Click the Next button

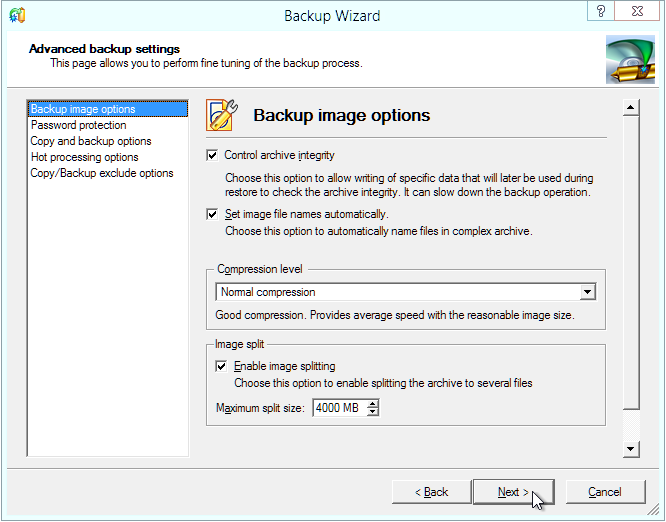(x=514, y=492)
